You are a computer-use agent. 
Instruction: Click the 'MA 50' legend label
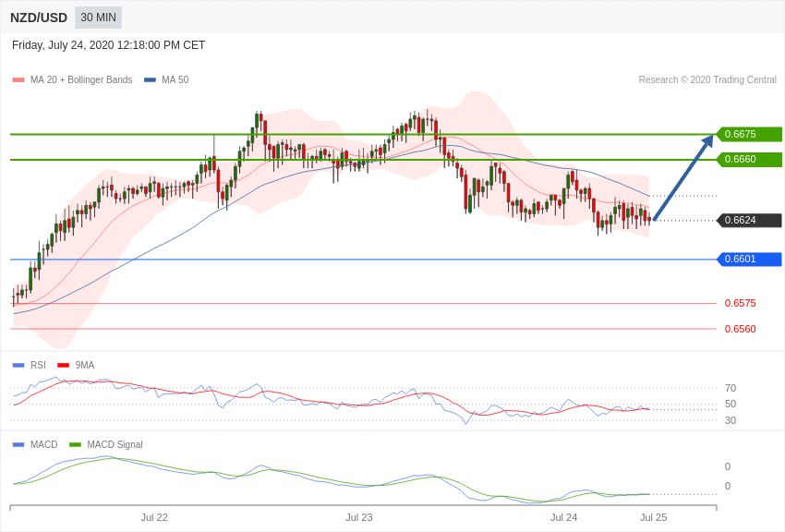pyautogui.click(x=175, y=80)
